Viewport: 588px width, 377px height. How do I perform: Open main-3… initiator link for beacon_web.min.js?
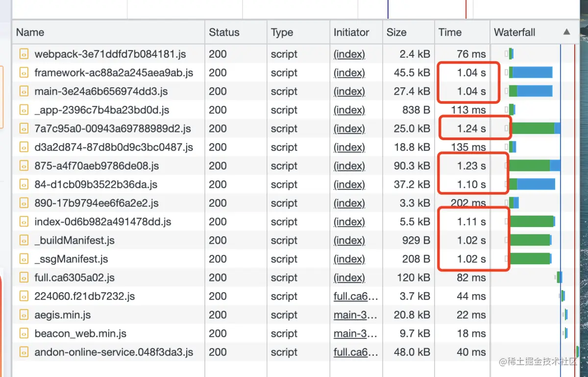pos(356,333)
